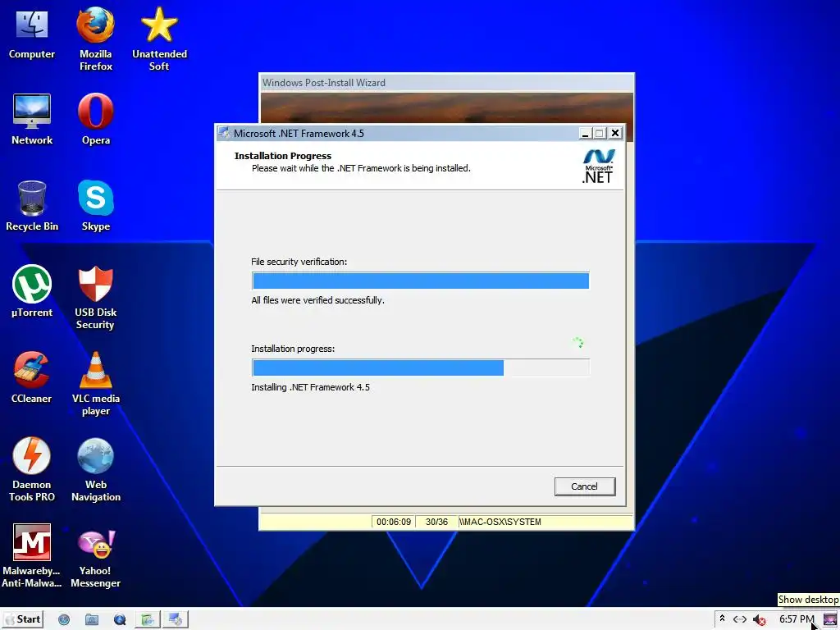
Task: Click the installer icon in the .NET title bar
Action: pyautogui.click(x=224, y=133)
